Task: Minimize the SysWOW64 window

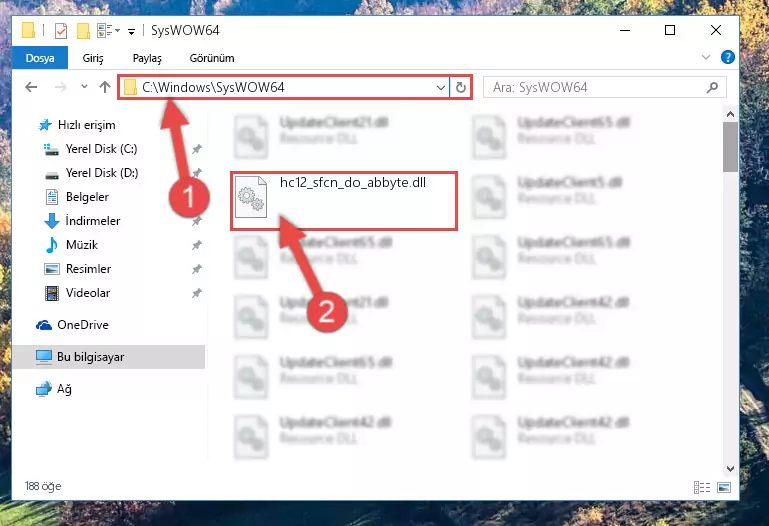Action: click(x=625, y=30)
